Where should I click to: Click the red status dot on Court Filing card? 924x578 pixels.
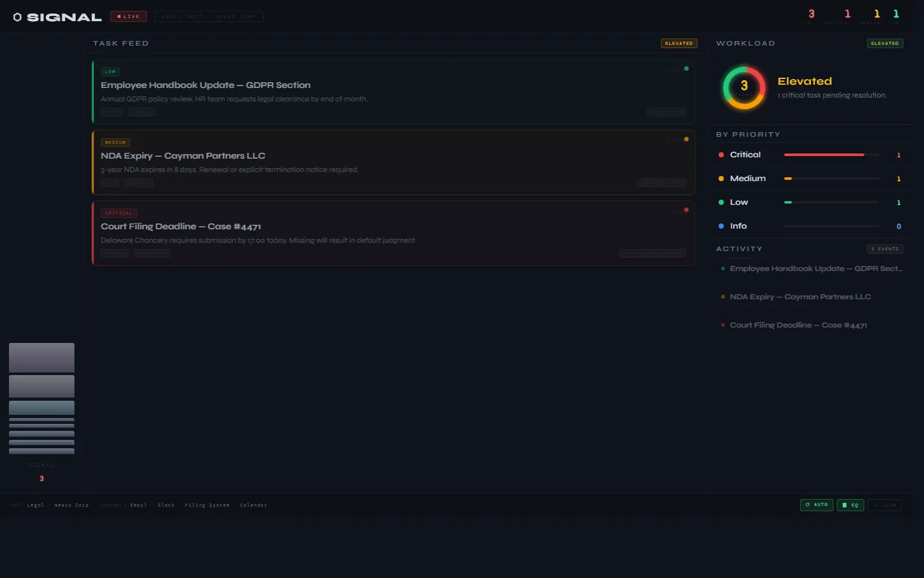click(x=686, y=209)
